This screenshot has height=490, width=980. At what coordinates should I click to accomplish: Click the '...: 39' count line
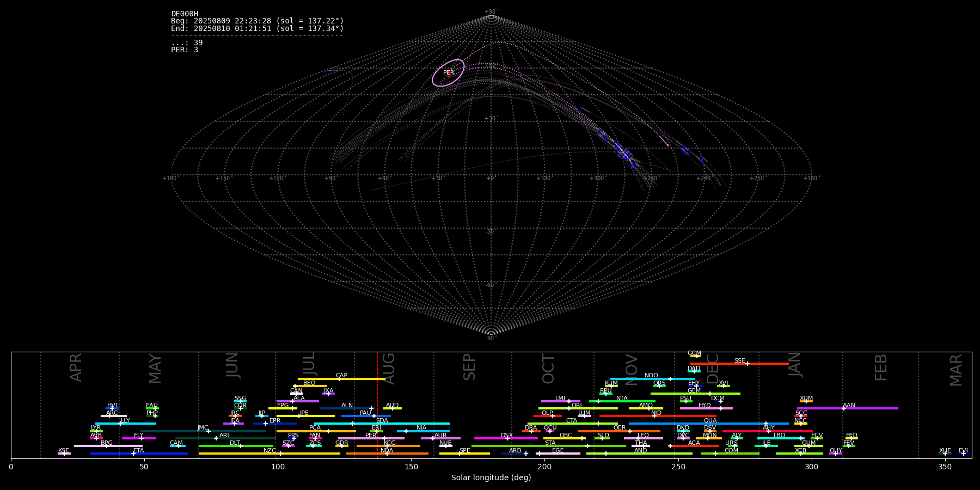[x=187, y=42]
